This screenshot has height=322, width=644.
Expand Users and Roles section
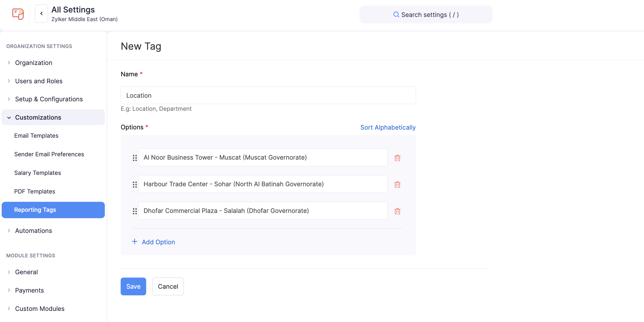[x=39, y=81]
